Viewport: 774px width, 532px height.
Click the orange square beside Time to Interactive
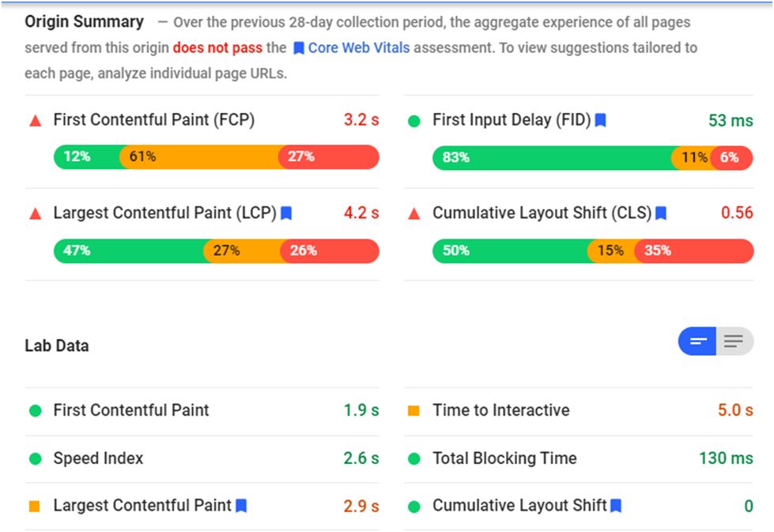click(413, 411)
